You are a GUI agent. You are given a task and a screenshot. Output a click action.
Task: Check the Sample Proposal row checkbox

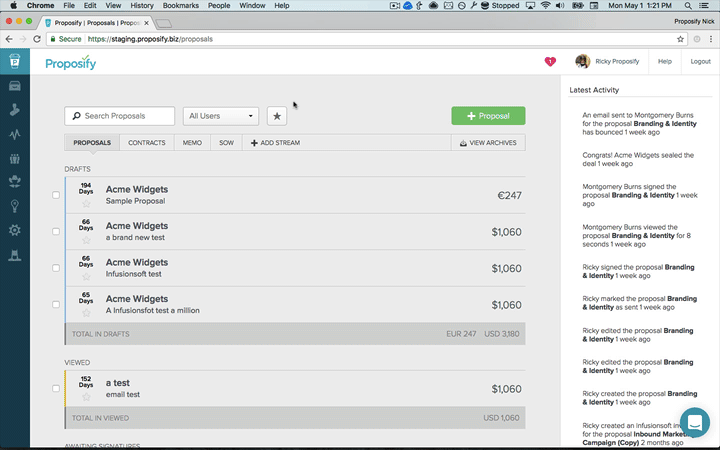(x=56, y=195)
